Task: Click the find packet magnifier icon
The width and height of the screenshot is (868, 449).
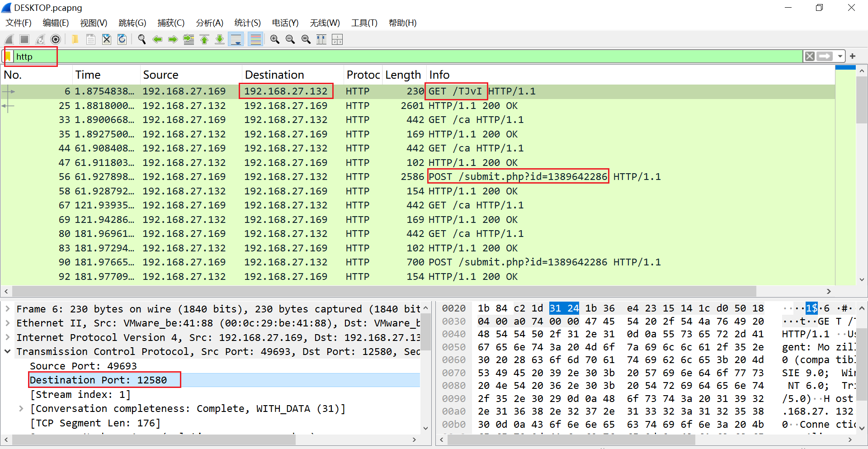Action: tap(142, 39)
